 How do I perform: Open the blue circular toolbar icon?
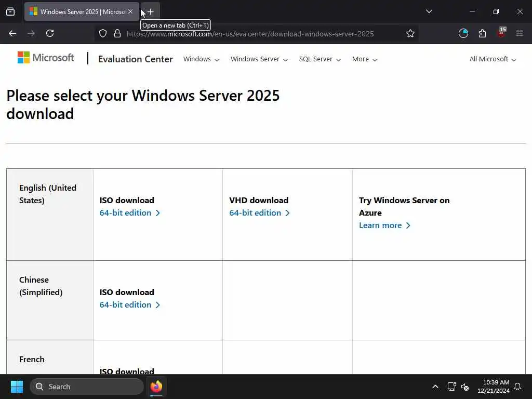463,33
